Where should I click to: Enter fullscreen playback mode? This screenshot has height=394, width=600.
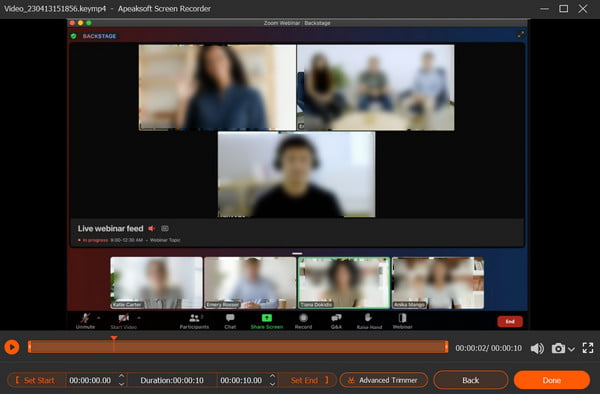click(588, 348)
